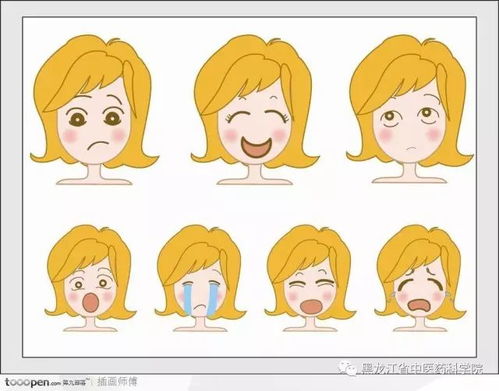The height and width of the screenshot is (391, 499).
Task: Click the face crying blue tear streams
Action: pos(200,279)
